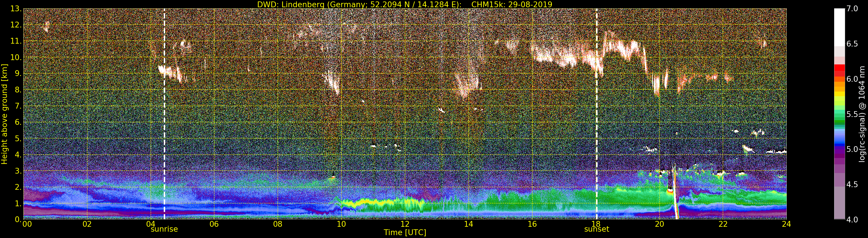Click the '5.5' colorbar tick label
The width and height of the screenshot is (868, 238).
(852, 114)
